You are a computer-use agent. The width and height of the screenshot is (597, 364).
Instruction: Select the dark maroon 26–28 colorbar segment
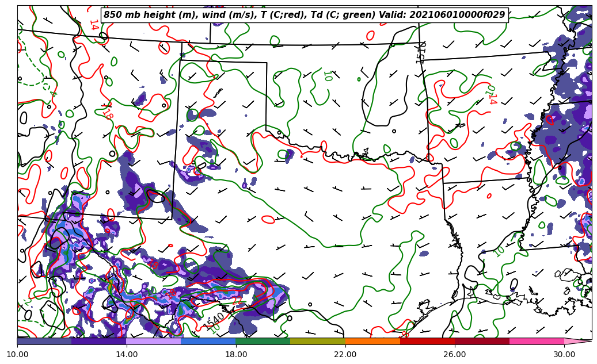pyautogui.click(x=482, y=341)
